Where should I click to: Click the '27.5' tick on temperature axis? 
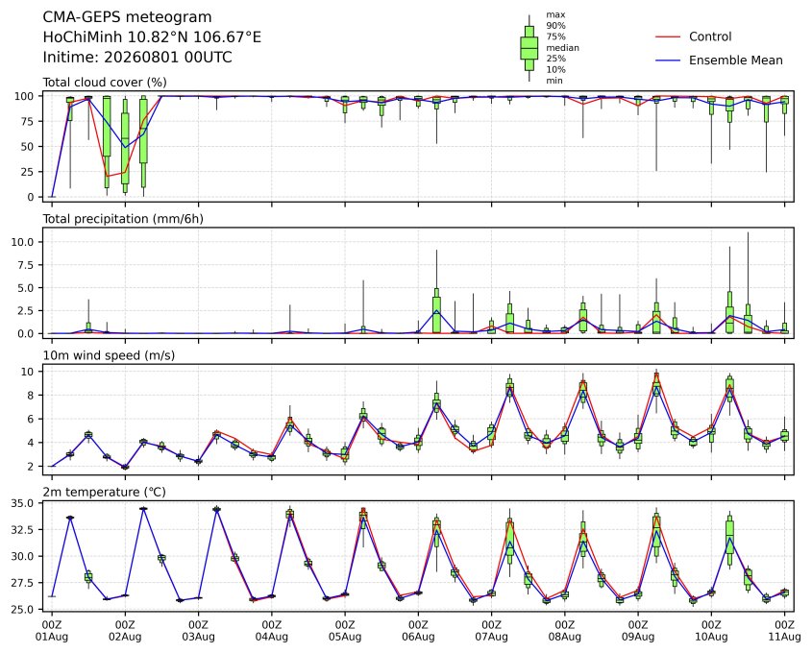pos(22,583)
